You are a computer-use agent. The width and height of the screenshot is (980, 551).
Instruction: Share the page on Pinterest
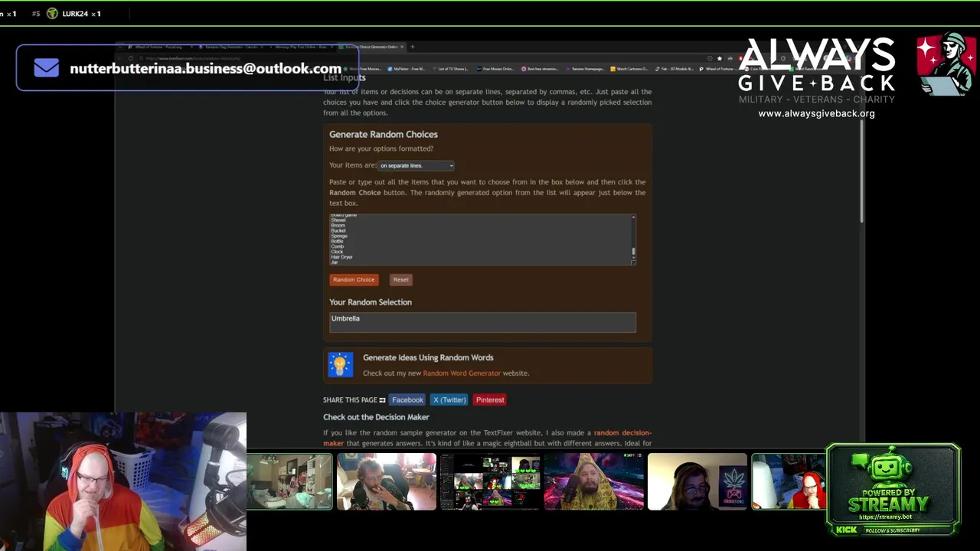tap(490, 399)
